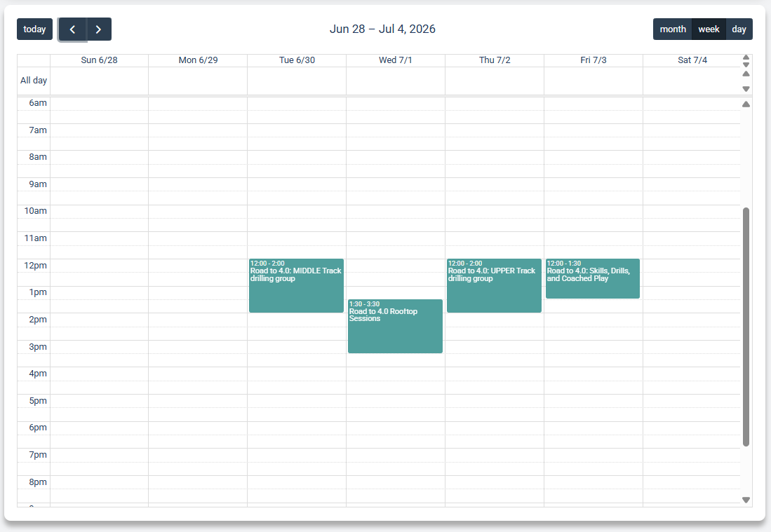The image size is (771, 532).
Task: Select the Tue 6/30 column header
Action: [x=297, y=60]
